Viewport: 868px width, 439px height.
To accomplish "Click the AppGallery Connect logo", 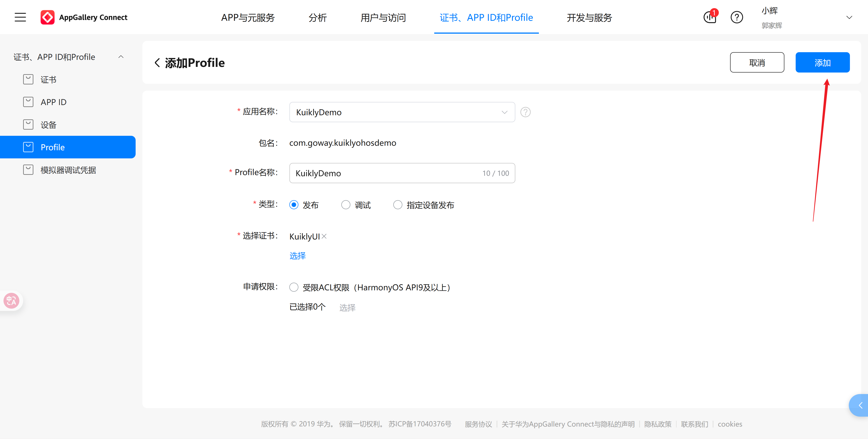I will coord(84,17).
